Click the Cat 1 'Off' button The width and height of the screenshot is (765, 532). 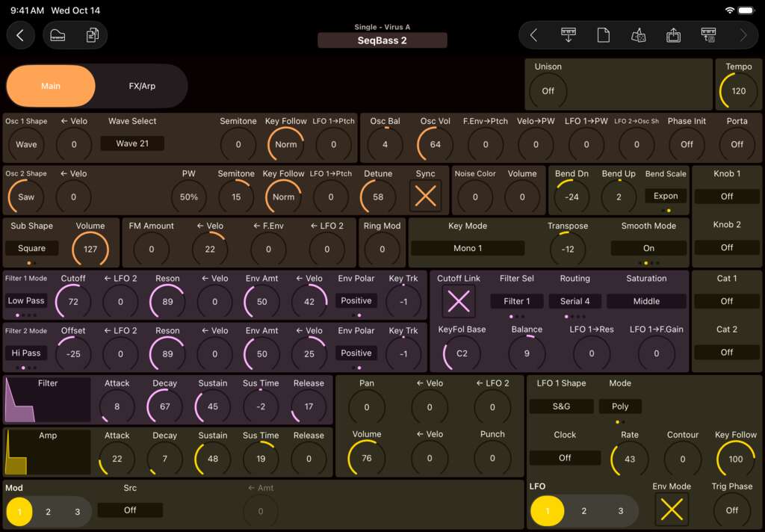coord(727,301)
